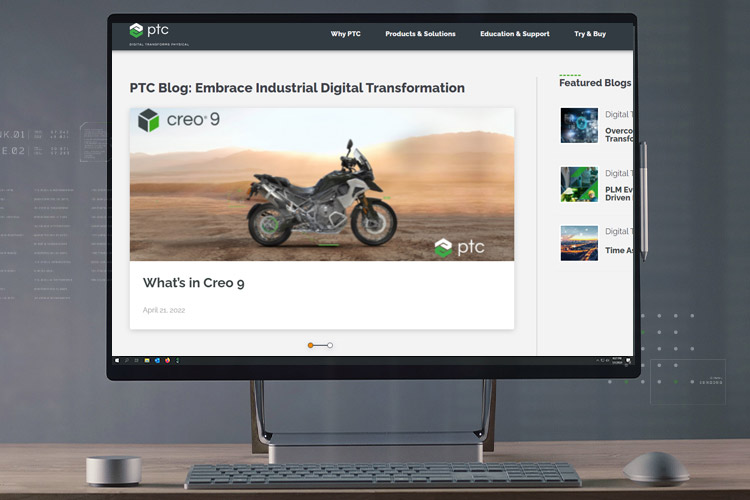
Task: Click the PTC logo in header
Action: click(150, 31)
